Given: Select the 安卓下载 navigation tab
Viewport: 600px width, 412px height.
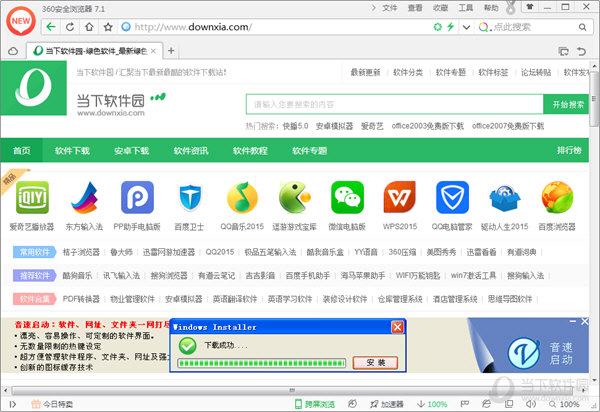Looking at the screenshot, I should (x=132, y=151).
